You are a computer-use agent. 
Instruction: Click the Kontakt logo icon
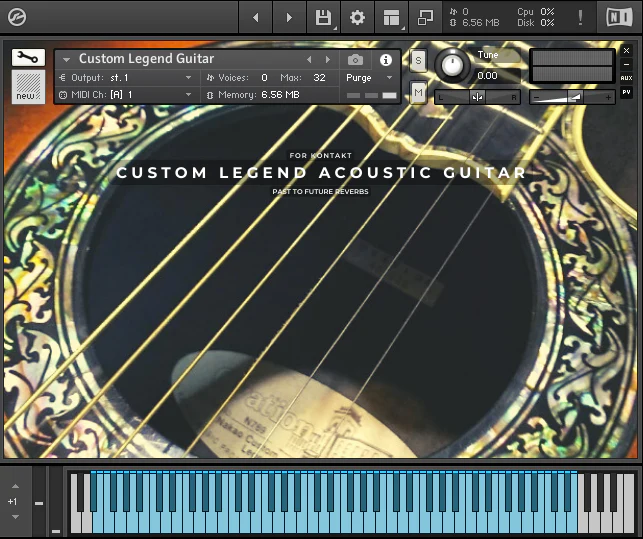17,17
